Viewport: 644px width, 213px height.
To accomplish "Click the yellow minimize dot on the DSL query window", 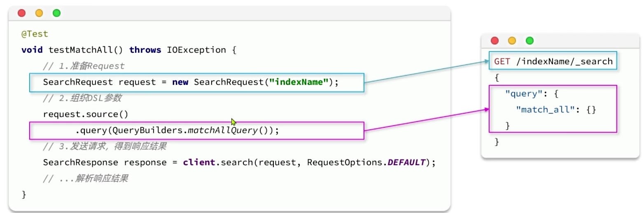I will [x=512, y=40].
